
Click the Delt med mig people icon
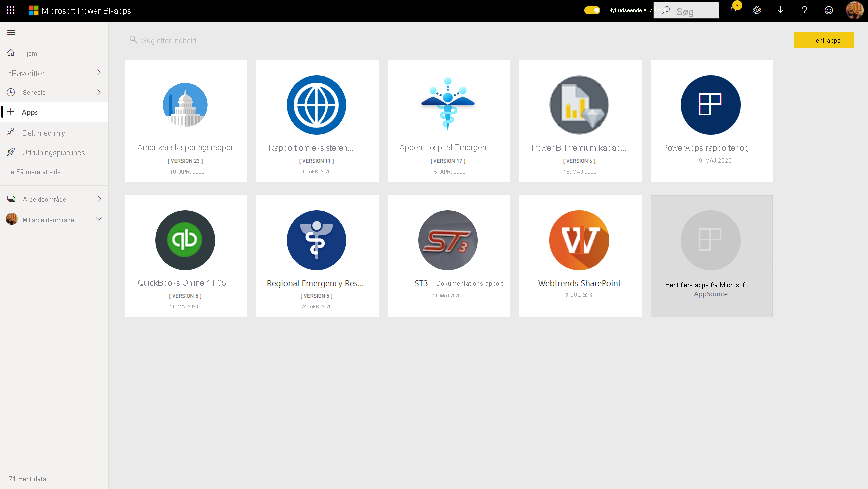11,132
